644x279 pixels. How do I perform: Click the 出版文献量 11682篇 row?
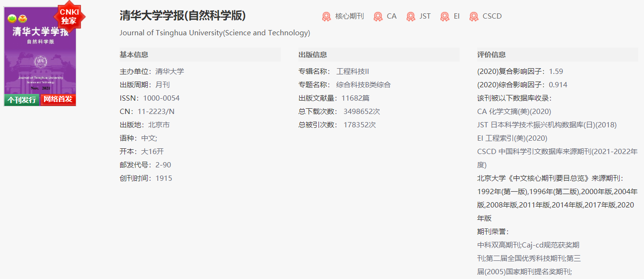tap(334, 98)
